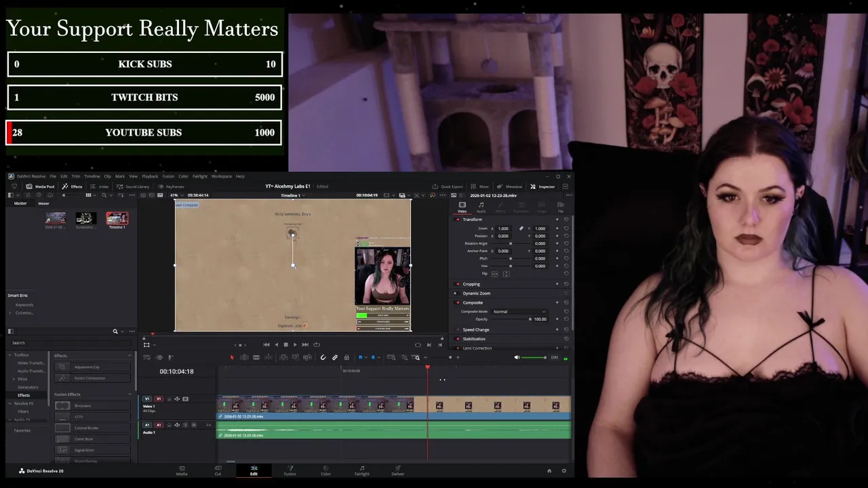Toggle the Inspector panel
Screen dimensions: 868x488
[x=543, y=186]
